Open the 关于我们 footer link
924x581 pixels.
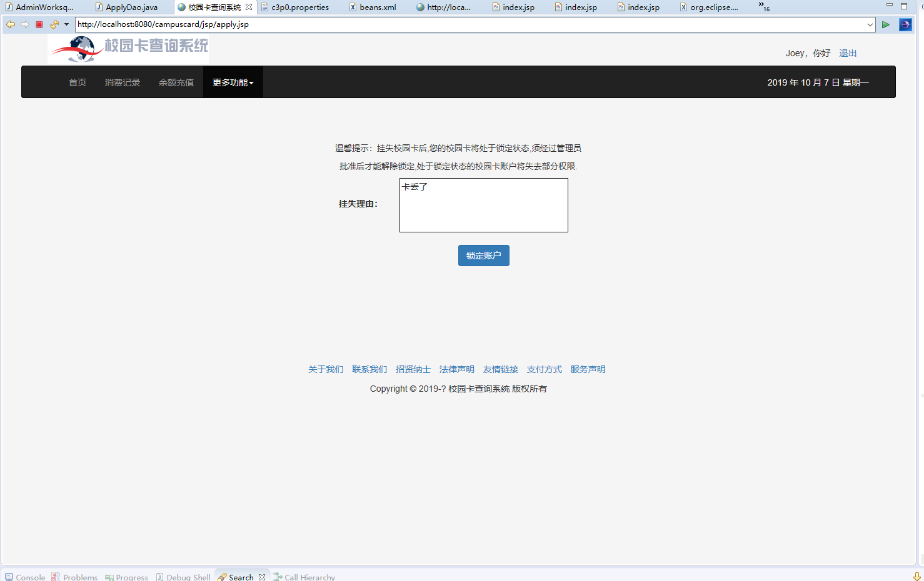point(325,369)
